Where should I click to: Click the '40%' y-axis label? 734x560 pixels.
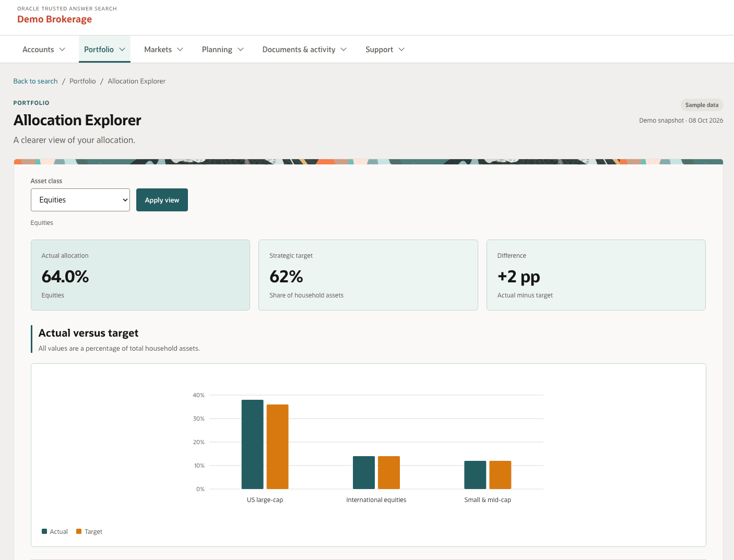[x=198, y=395]
